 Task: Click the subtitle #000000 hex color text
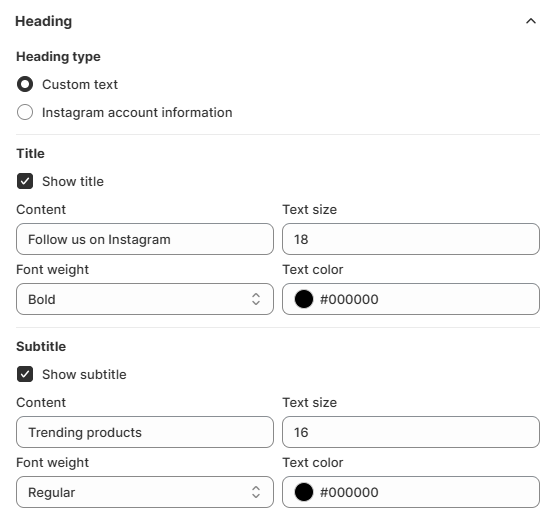349,492
